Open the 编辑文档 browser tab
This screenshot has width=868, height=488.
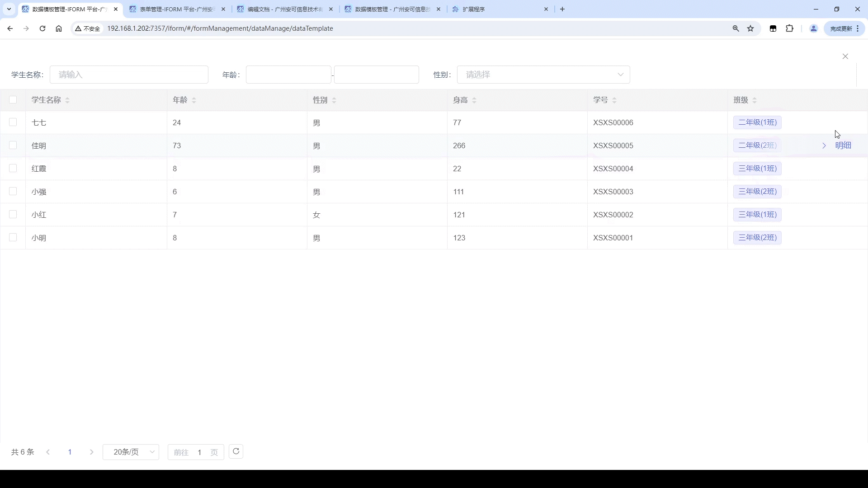[285, 9]
